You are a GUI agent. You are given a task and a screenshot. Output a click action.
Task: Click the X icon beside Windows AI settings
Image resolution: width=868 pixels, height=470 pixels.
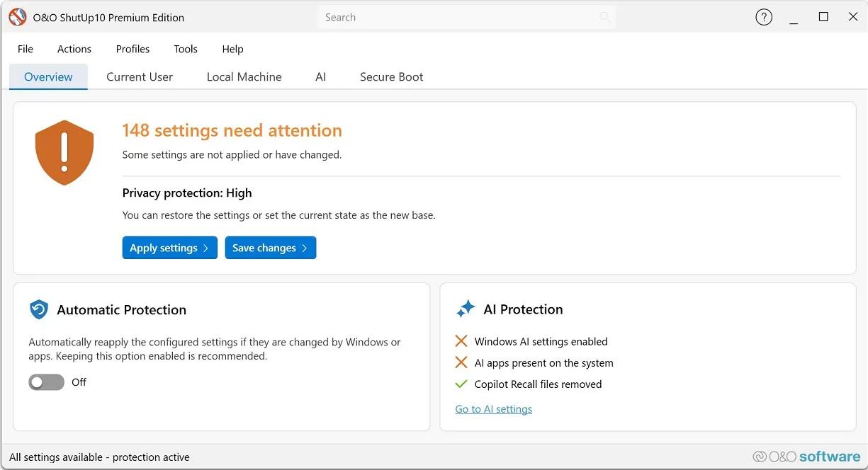(x=461, y=341)
